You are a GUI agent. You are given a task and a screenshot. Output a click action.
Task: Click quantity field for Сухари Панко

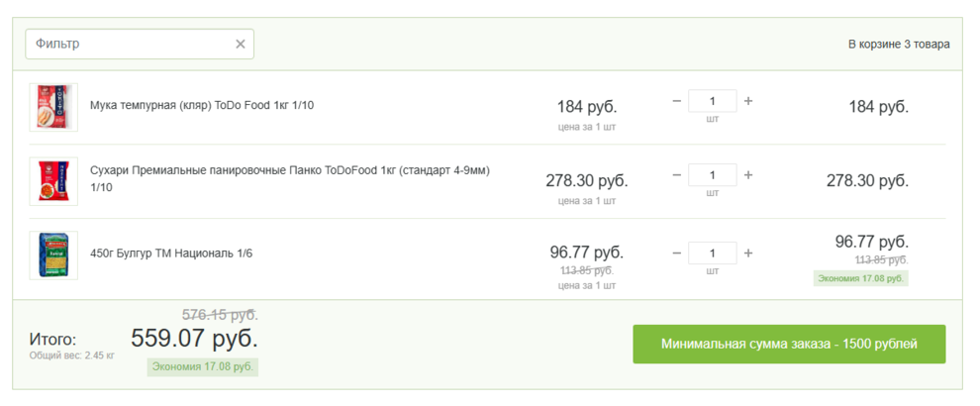[x=713, y=175]
